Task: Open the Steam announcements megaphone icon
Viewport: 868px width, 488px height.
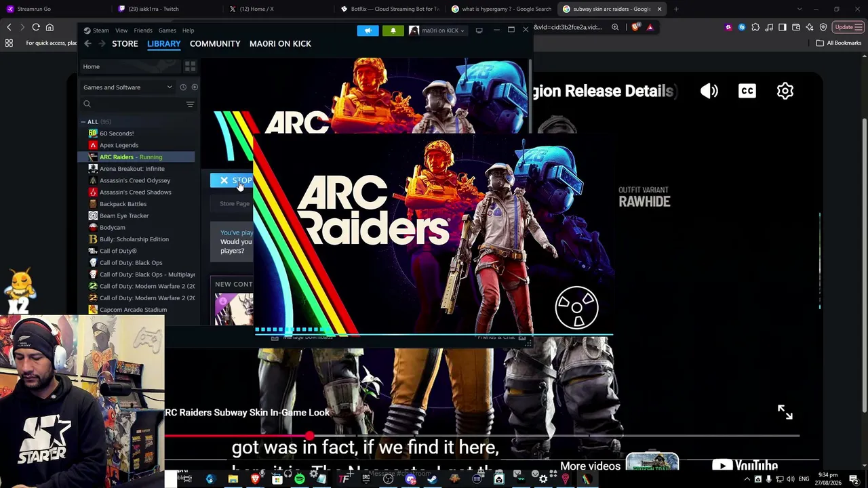Action: click(368, 30)
